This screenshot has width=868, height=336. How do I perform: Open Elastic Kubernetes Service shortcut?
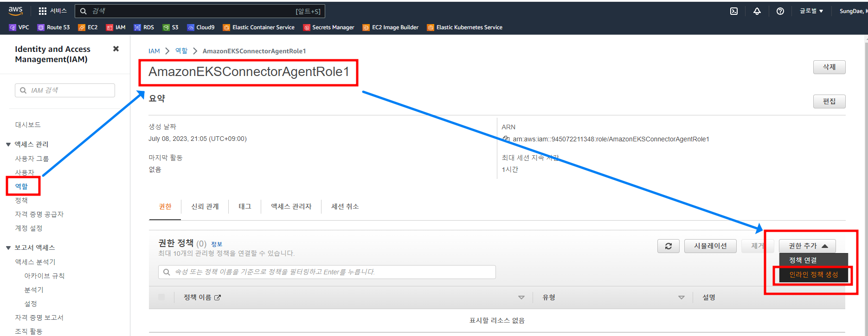coord(465,27)
